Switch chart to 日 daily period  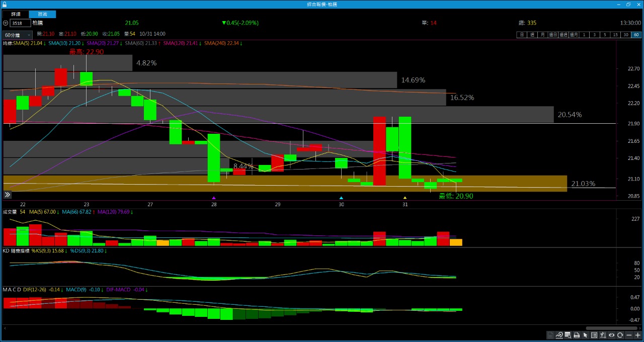522,35
